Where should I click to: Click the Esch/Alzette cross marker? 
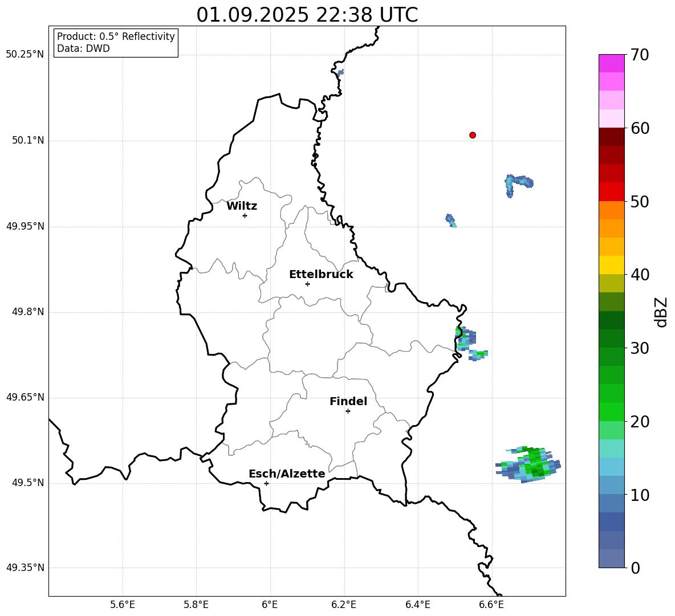(266, 483)
